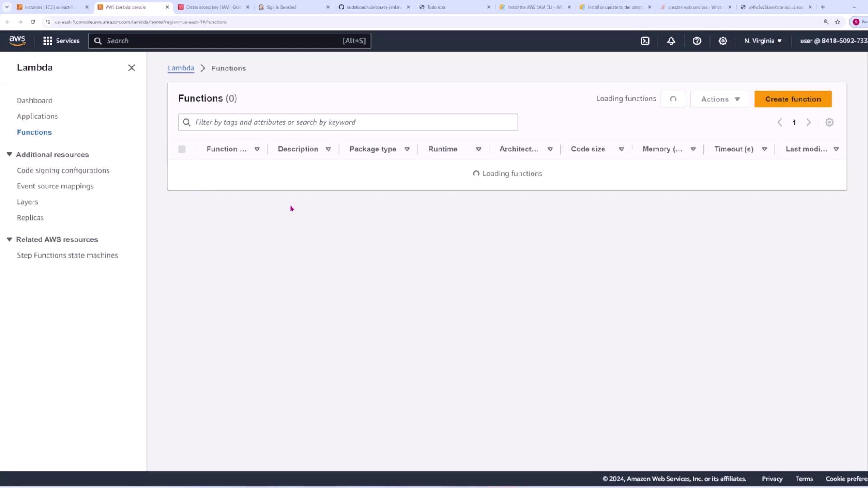Close the Lambda side navigation panel

tap(132, 68)
